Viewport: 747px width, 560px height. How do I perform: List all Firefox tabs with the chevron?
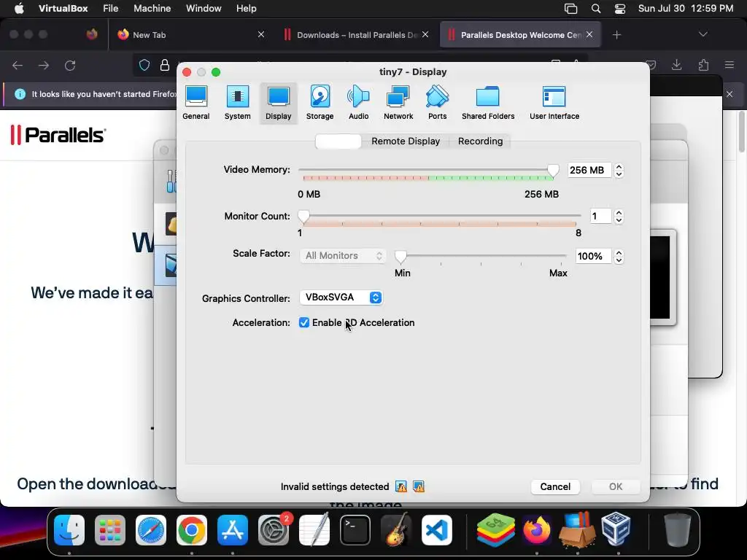point(703,34)
